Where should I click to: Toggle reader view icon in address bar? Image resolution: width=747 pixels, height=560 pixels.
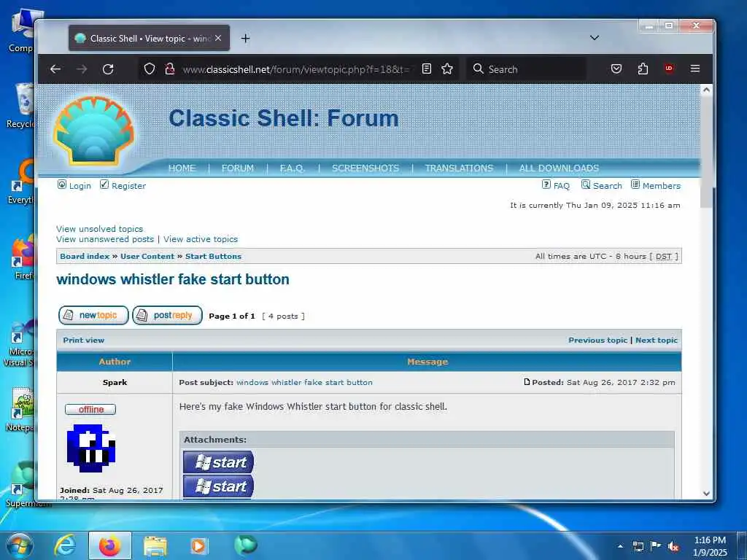(427, 69)
